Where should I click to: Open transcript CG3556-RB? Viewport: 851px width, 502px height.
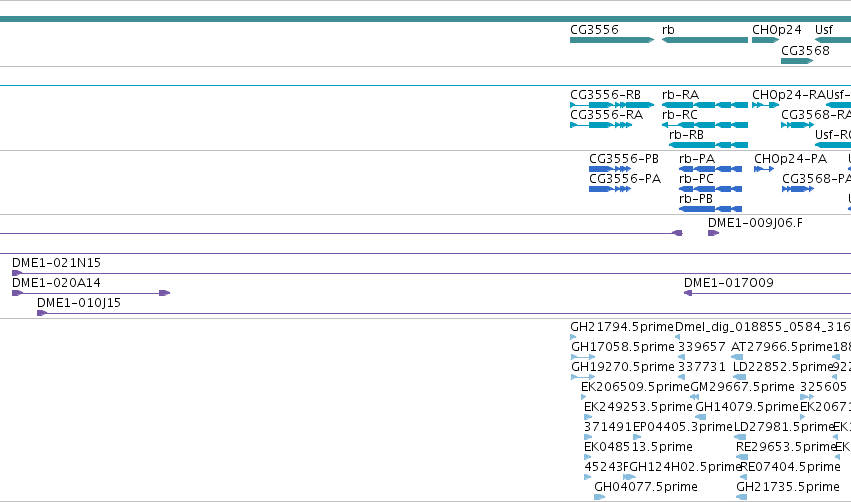pos(612,105)
